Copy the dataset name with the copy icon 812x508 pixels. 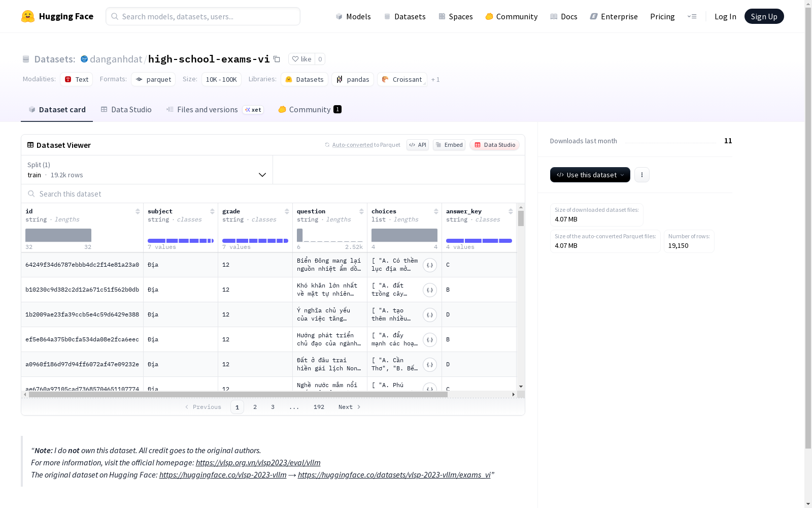click(x=277, y=59)
